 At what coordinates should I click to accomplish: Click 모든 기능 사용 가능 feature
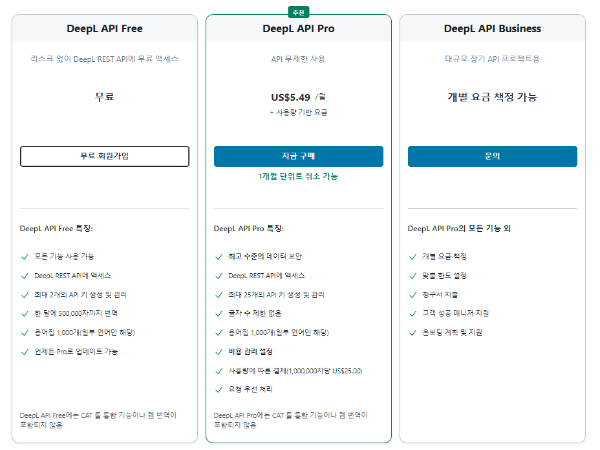tap(64, 256)
